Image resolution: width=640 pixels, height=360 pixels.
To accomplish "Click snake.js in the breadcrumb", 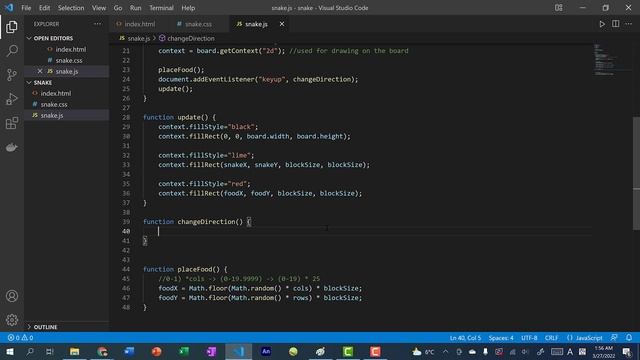I will click(139, 38).
